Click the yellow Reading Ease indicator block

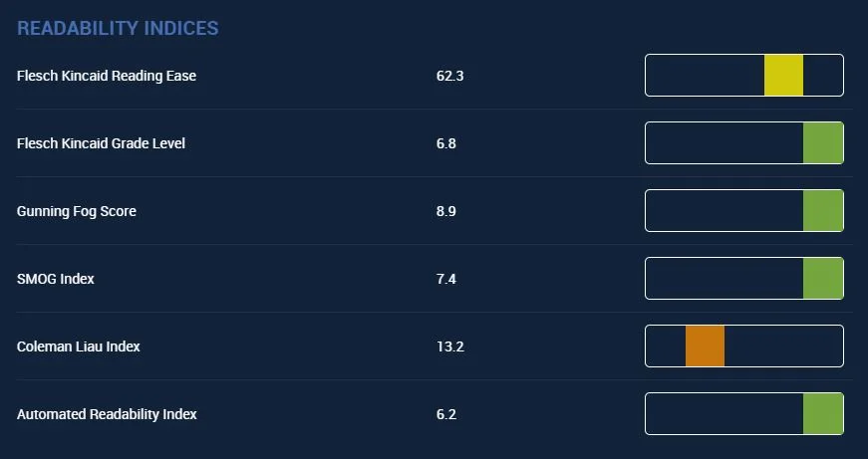[x=783, y=76]
